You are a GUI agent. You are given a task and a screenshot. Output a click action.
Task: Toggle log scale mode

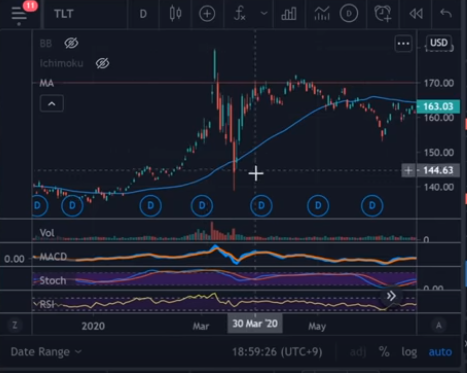pos(409,352)
